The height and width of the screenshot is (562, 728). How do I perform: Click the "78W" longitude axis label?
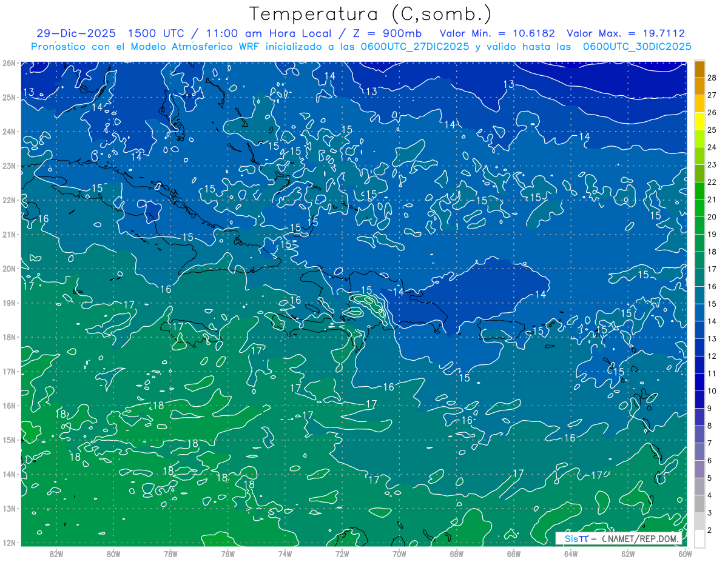pos(170,554)
